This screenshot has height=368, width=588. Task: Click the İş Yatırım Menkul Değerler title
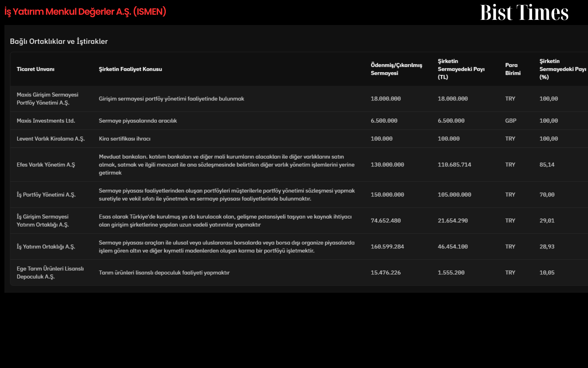85,12
